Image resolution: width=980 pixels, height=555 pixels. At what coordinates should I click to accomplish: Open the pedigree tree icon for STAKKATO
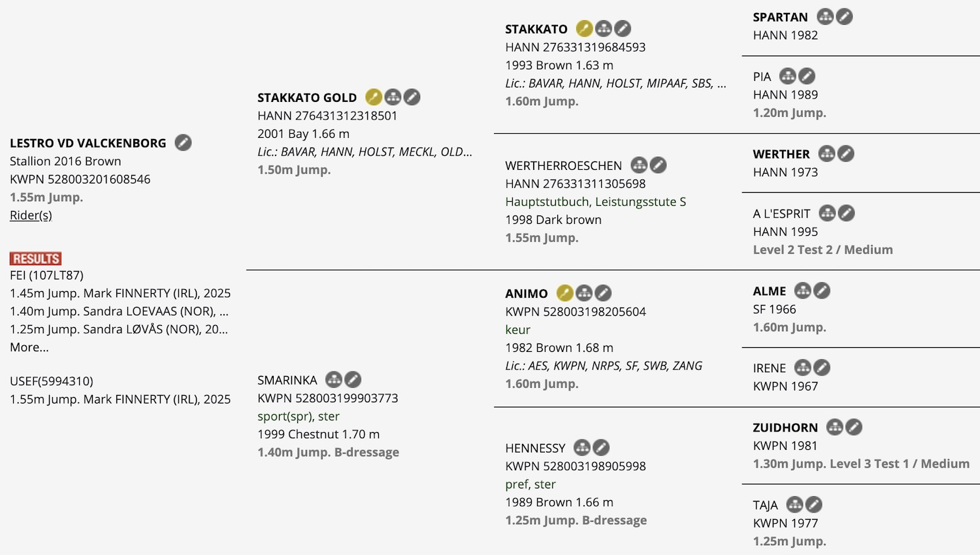[604, 29]
